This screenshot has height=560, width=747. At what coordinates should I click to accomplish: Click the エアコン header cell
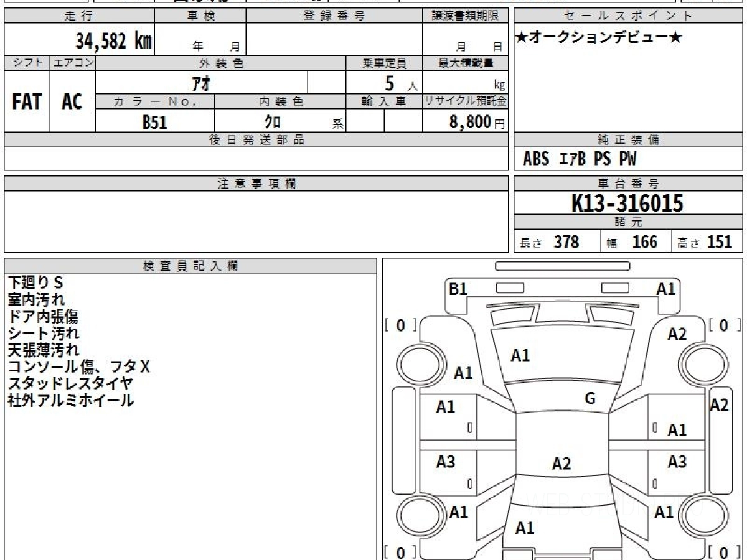(x=73, y=63)
